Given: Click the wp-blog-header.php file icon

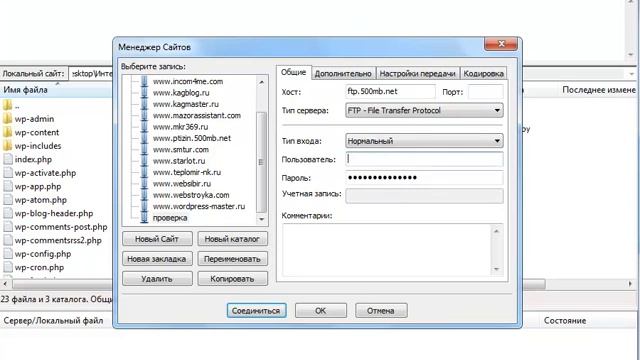Looking at the screenshot, I should (8, 213).
